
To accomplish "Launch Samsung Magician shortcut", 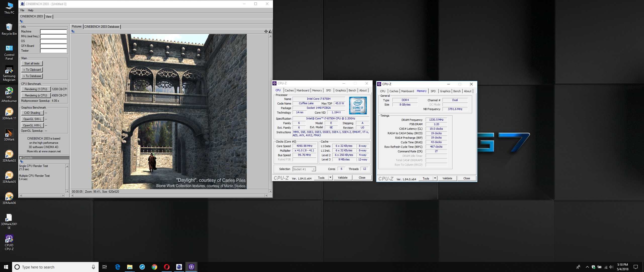I will click(9, 74).
